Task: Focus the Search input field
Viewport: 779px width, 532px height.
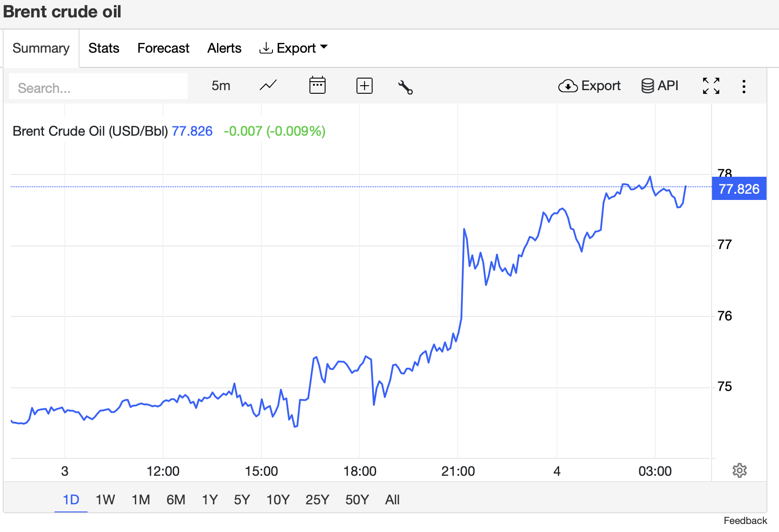Action: click(98, 87)
